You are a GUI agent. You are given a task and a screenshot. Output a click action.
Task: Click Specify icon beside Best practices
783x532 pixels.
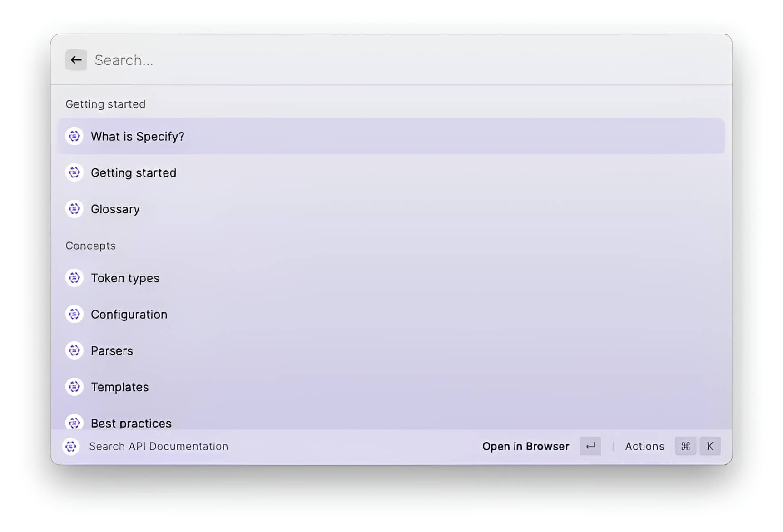74,422
